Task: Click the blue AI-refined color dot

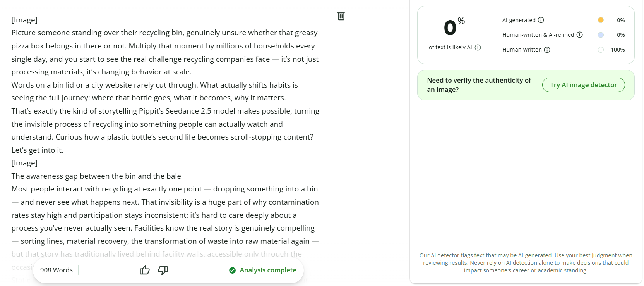Action: 601,35
